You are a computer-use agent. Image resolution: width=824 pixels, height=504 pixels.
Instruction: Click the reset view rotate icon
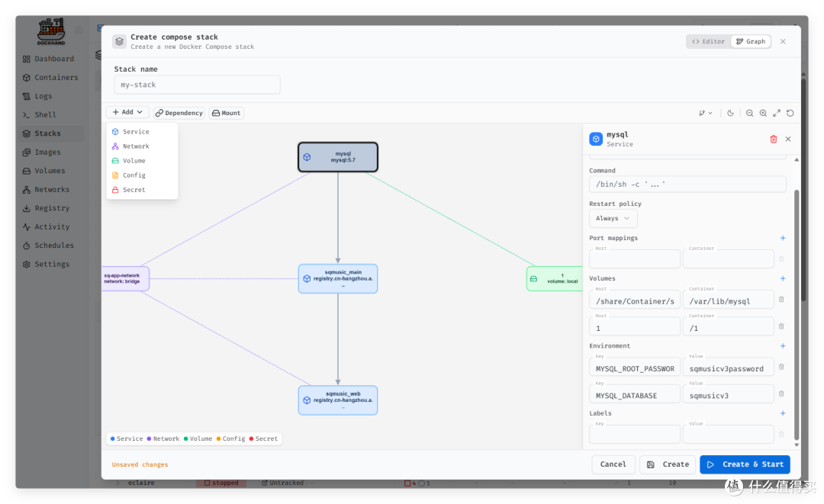pyautogui.click(x=790, y=113)
